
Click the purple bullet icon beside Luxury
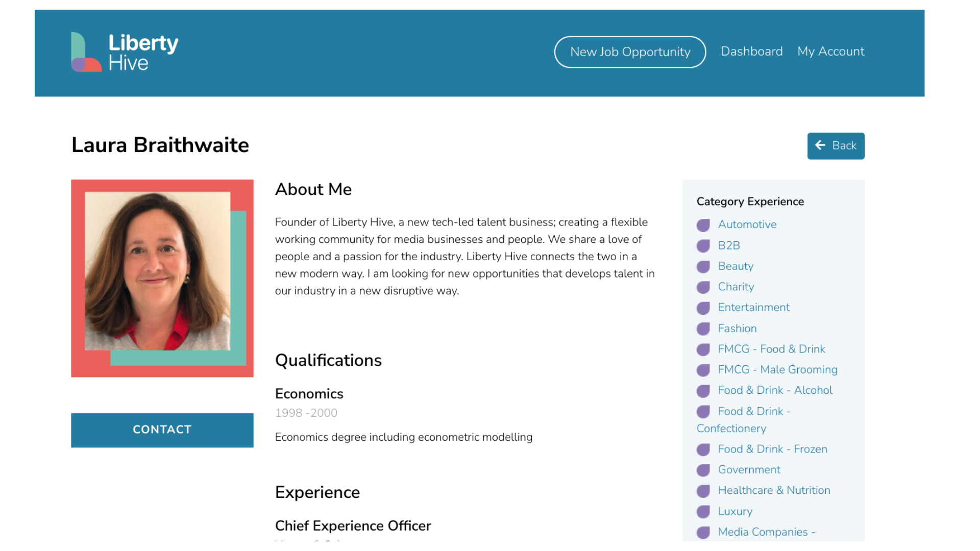[x=703, y=512]
